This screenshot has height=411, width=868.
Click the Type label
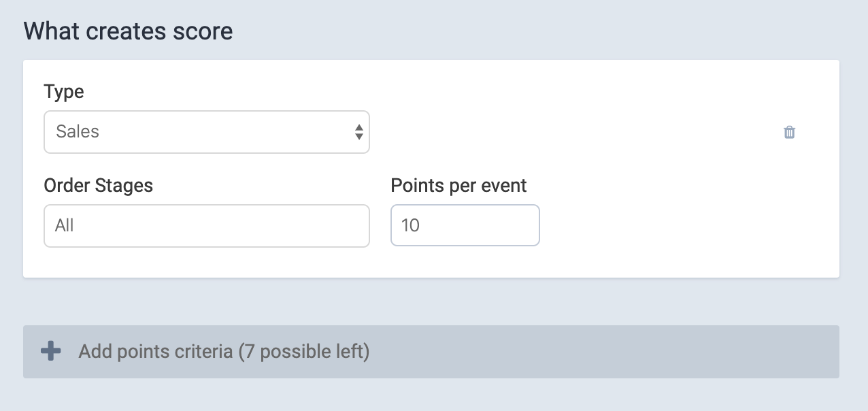point(64,92)
